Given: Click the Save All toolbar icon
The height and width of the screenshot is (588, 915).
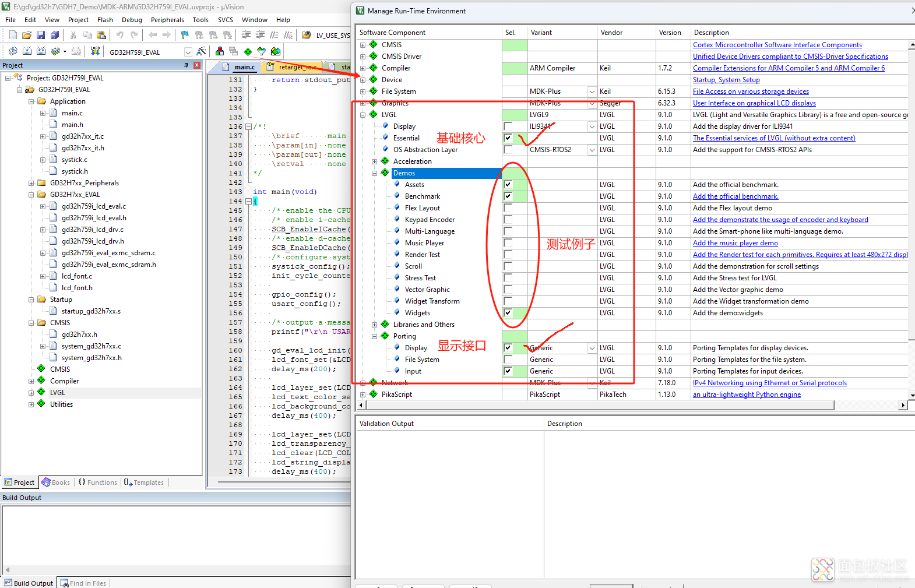Looking at the screenshot, I should pos(55,35).
